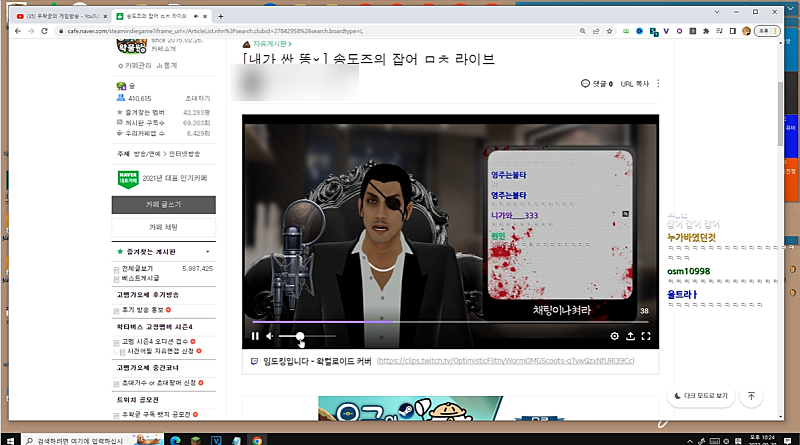Click the comment bubble icon showing 0 comments
Viewport: 800px width, 445px height.
tap(585, 83)
